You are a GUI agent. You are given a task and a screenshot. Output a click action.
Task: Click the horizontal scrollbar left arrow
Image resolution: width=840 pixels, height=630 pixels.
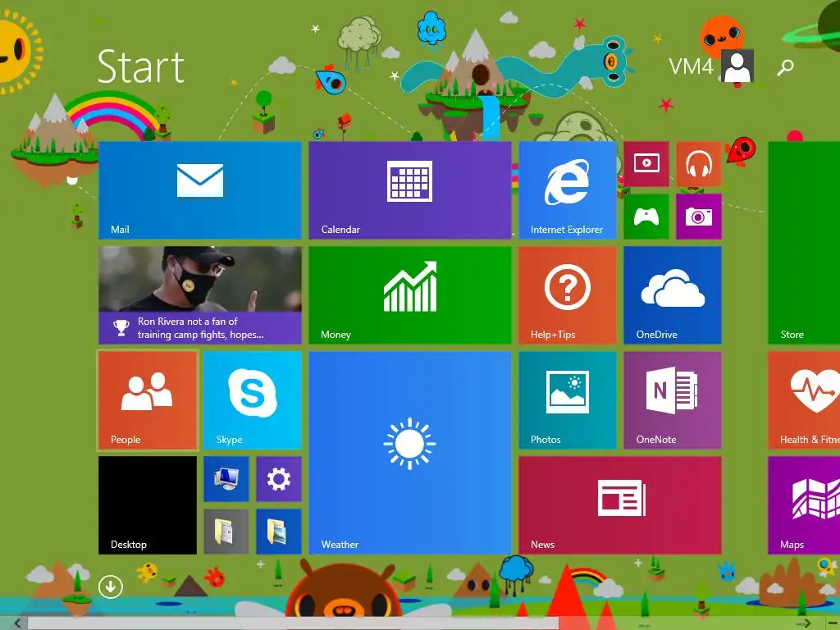pos(17,623)
